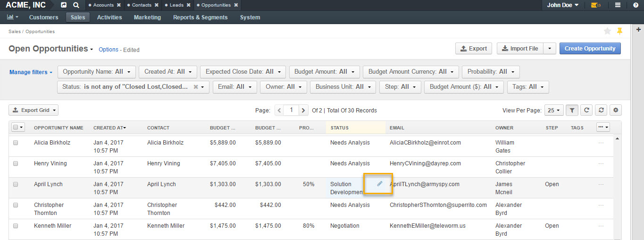Screen dimensions: 644x240
Task: Open the Options link beside view title
Action: pos(109,50)
